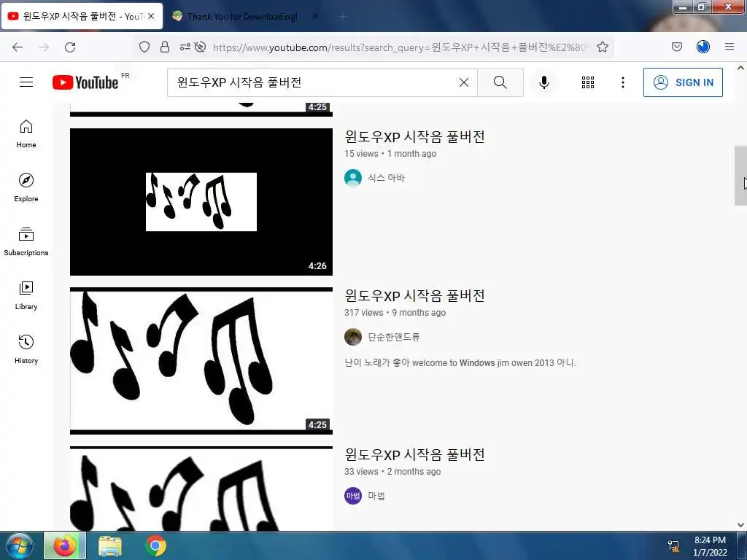747x560 pixels.
Task: Open Library in the sidebar
Action: tap(26, 296)
